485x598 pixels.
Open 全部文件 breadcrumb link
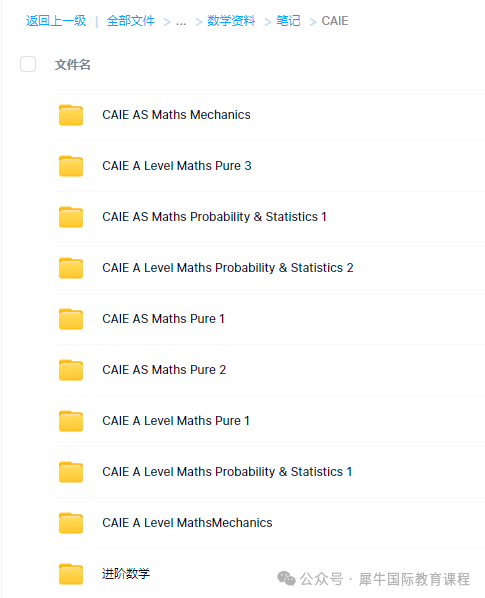coord(131,21)
